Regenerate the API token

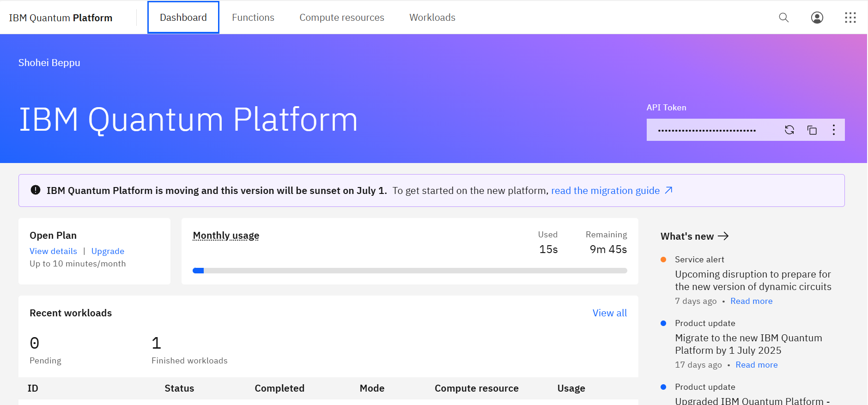789,130
